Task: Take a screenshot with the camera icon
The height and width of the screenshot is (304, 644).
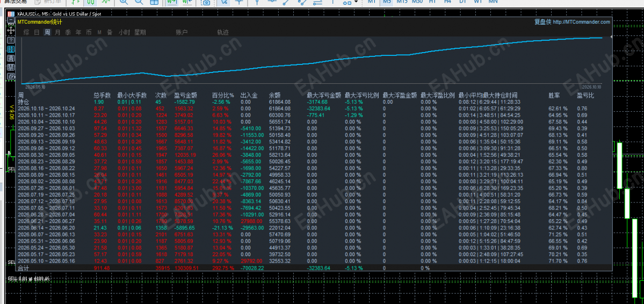Action: [206, 2]
